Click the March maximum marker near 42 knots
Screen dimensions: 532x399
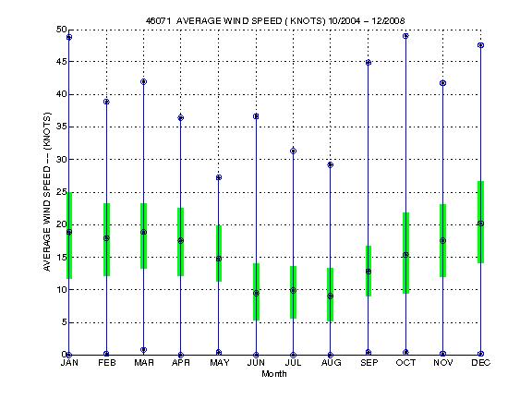143,82
